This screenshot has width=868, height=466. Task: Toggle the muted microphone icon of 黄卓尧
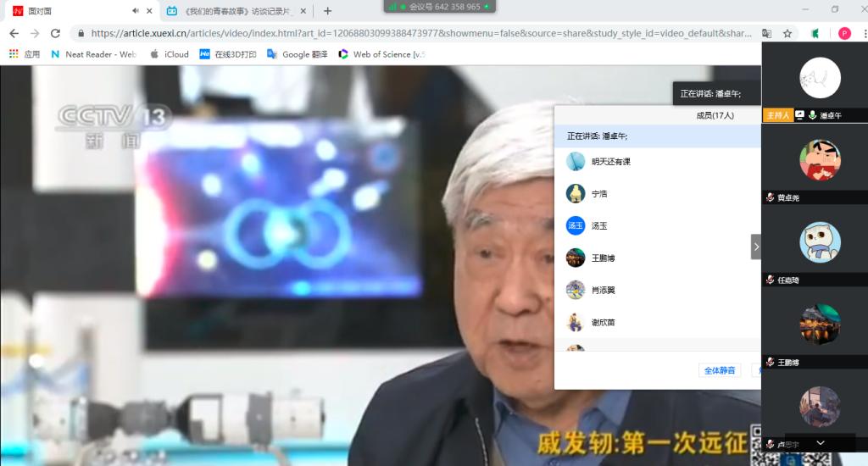[x=770, y=197]
